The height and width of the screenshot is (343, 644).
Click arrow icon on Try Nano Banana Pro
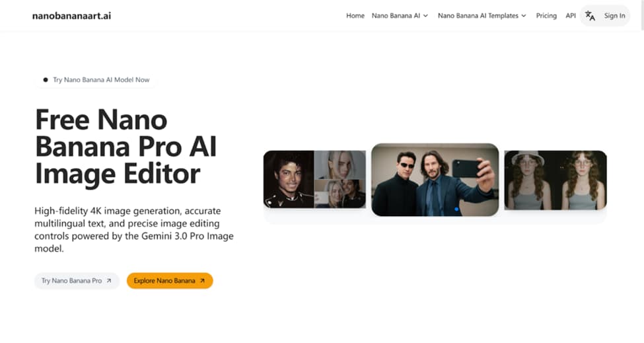click(109, 281)
